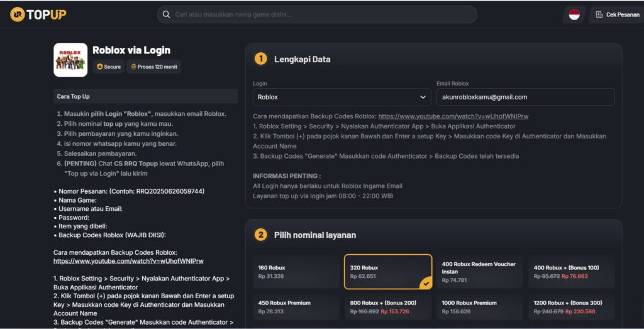
Task: Click the Nomor Pesanan example text
Action: 129,191
